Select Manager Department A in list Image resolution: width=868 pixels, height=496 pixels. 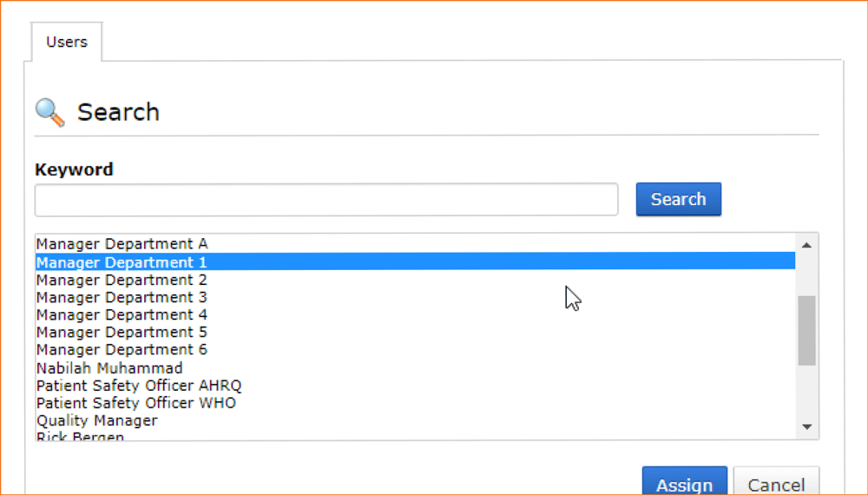pos(415,244)
